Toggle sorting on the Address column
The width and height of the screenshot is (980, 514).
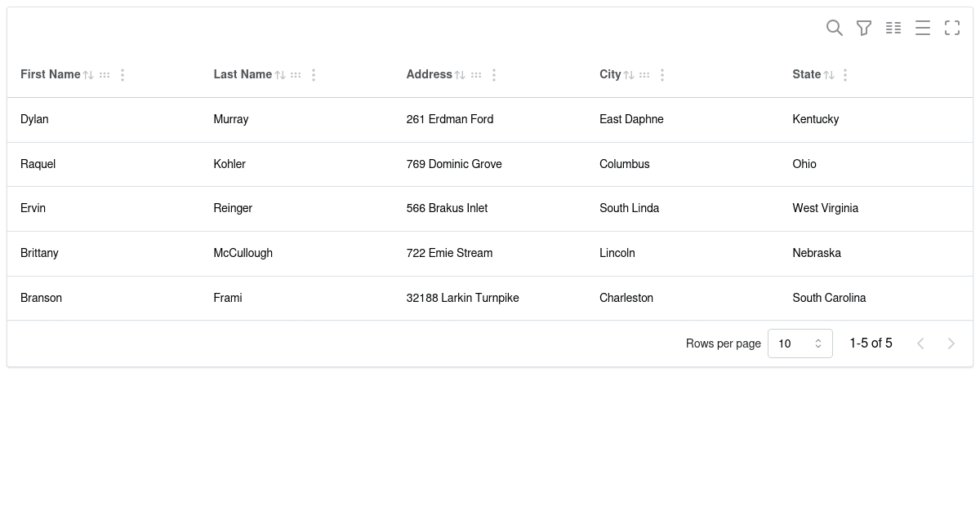460,74
